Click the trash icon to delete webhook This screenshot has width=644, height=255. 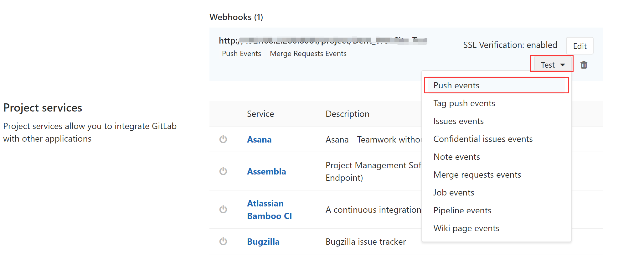tap(584, 65)
